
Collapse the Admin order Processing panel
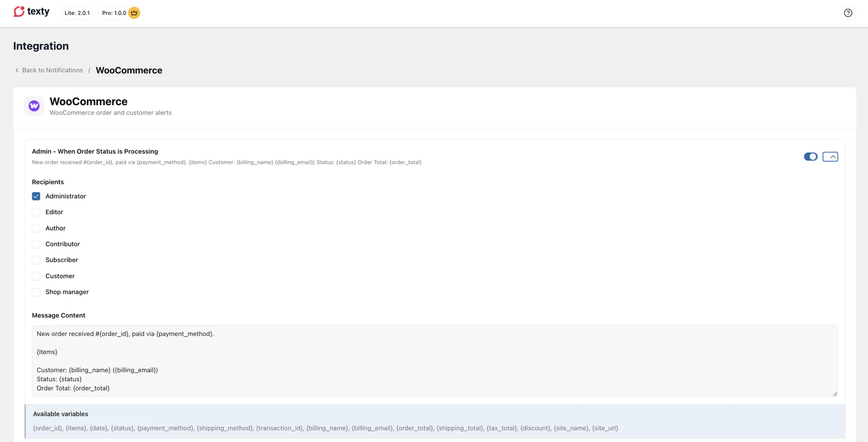click(x=830, y=157)
